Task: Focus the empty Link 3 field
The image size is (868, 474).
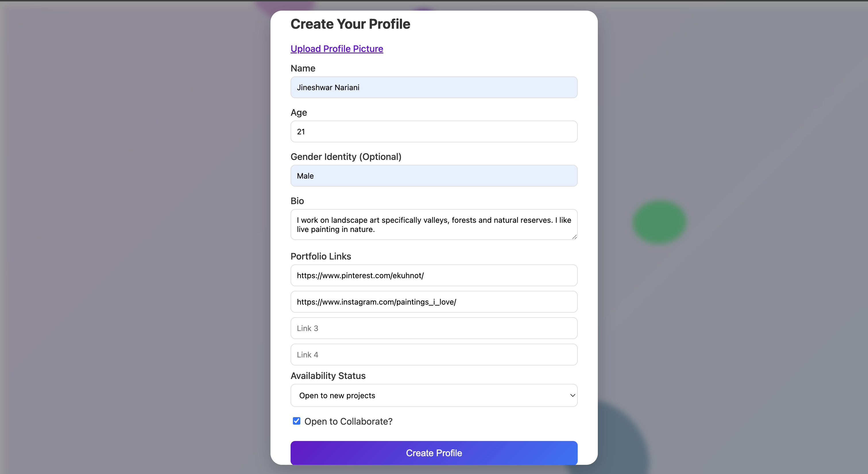Action: tap(434, 328)
